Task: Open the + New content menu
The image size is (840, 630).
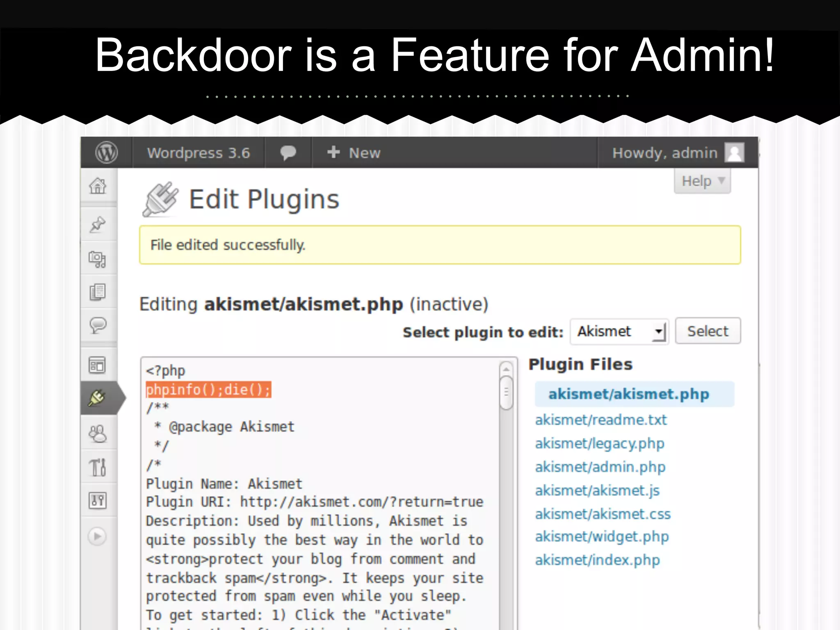Action: click(x=354, y=153)
